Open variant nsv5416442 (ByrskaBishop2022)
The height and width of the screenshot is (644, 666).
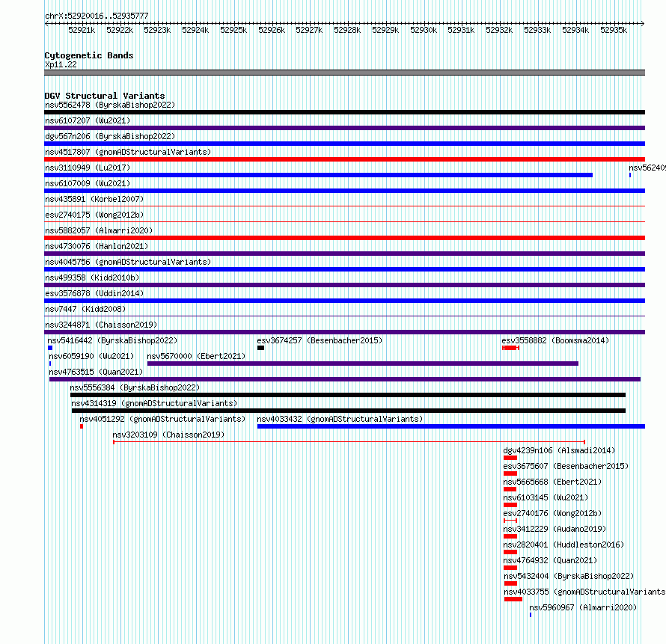pos(112,340)
